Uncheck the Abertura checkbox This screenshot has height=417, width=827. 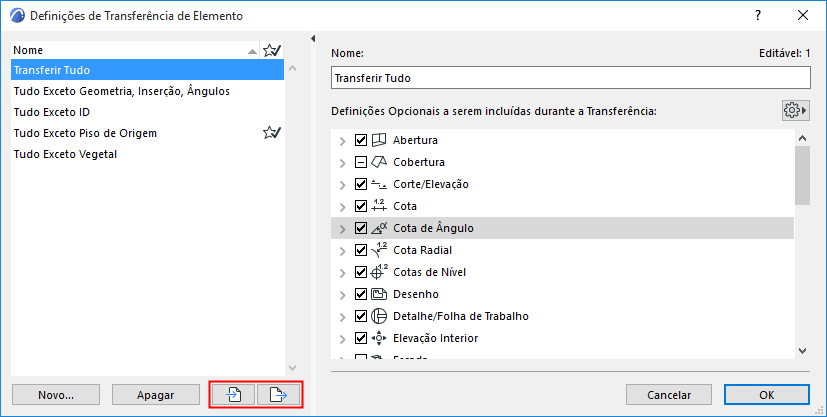pos(361,140)
